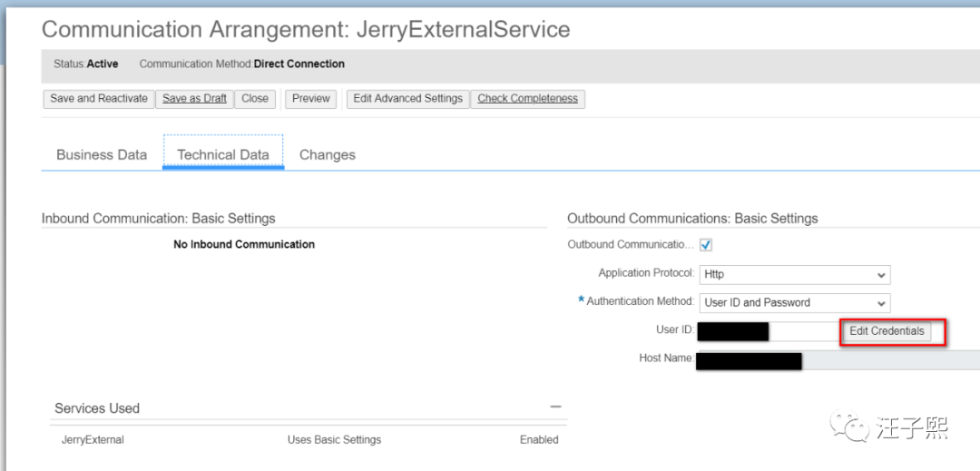Viewport: 980px width, 471px height.
Task: Open the Application Protocol dropdown
Action: point(794,275)
